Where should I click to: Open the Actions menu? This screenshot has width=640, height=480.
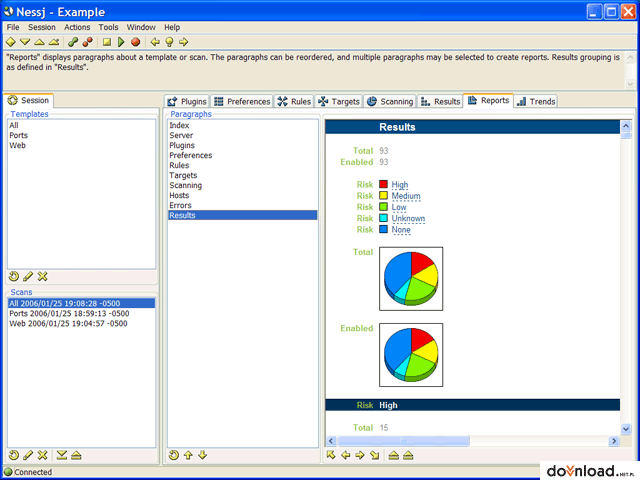tap(77, 27)
